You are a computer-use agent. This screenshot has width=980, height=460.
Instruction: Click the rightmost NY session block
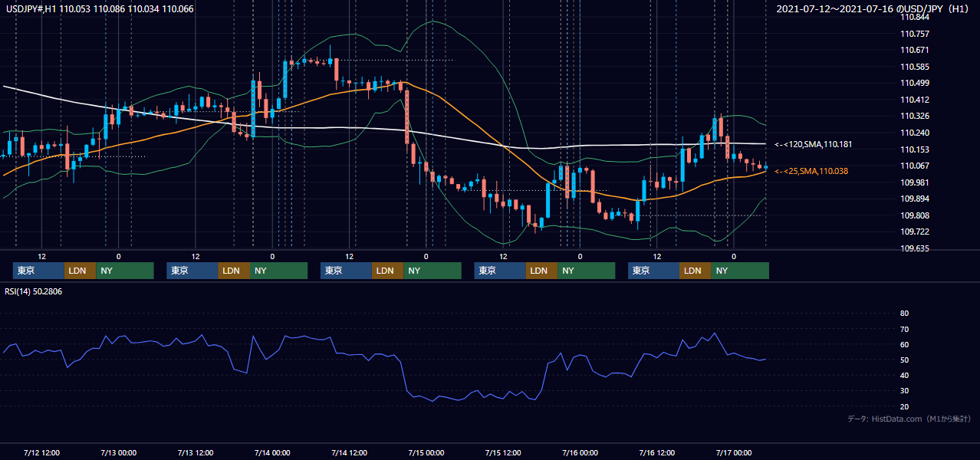point(739,271)
